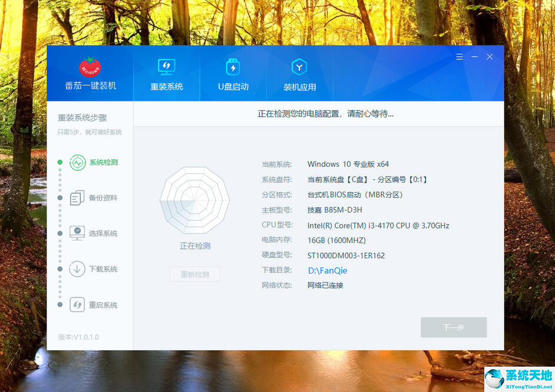555x392 pixels.
Task: Click the 下载系统 download arrow icon
Action: click(77, 269)
